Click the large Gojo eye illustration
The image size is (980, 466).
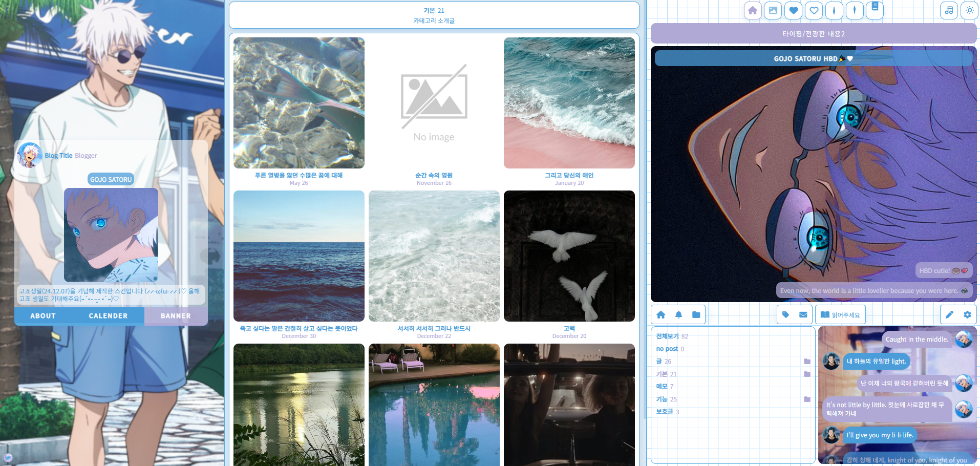point(814,174)
